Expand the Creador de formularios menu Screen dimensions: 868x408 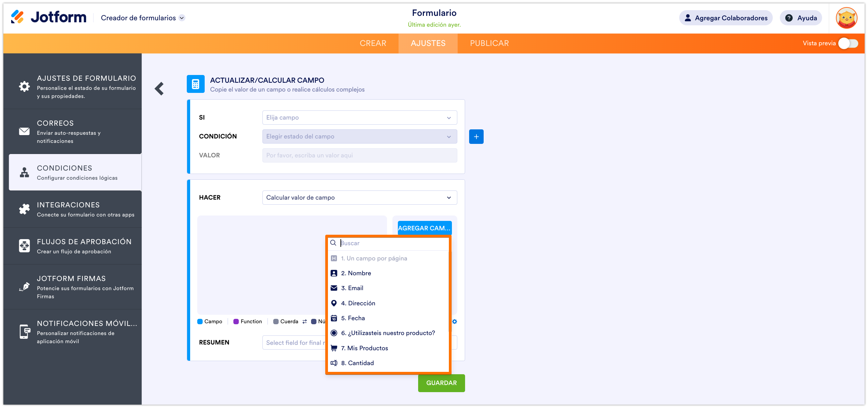tap(182, 18)
